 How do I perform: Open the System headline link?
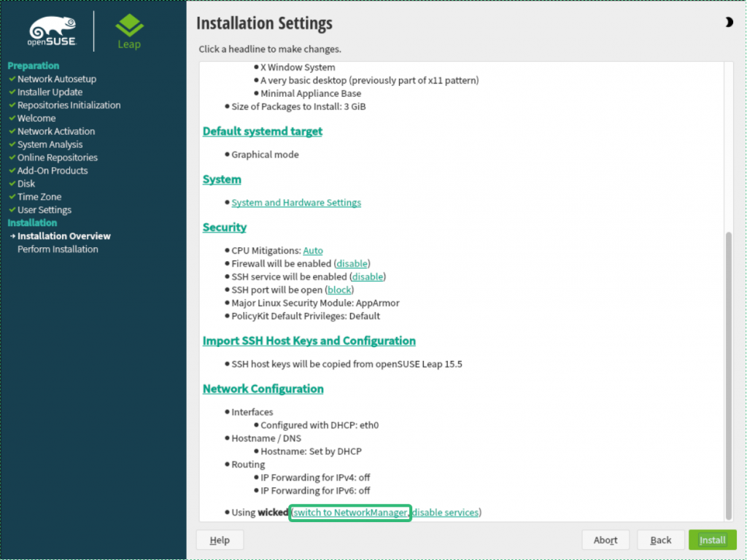click(x=222, y=179)
